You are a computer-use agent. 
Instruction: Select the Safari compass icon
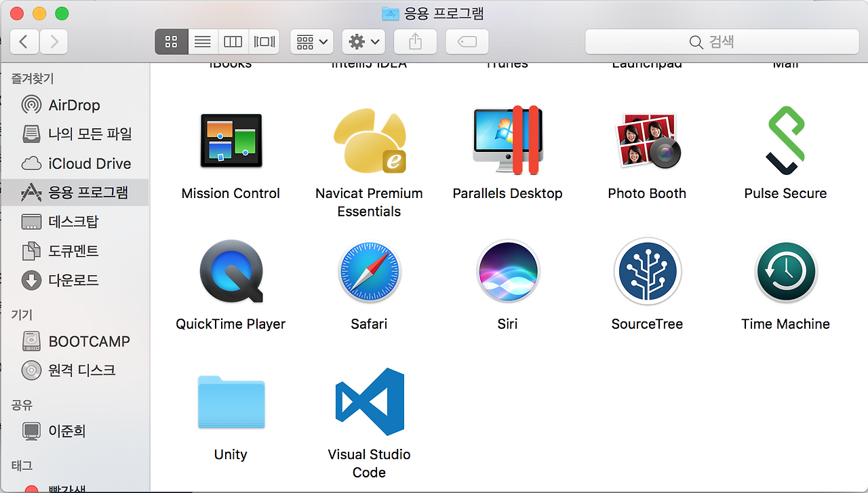(370, 272)
